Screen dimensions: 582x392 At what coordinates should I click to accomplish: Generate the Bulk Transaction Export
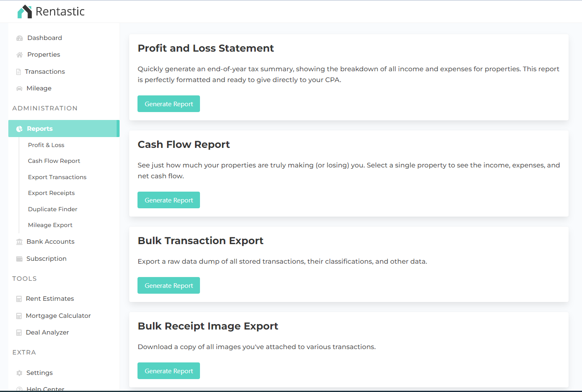pyautogui.click(x=168, y=285)
